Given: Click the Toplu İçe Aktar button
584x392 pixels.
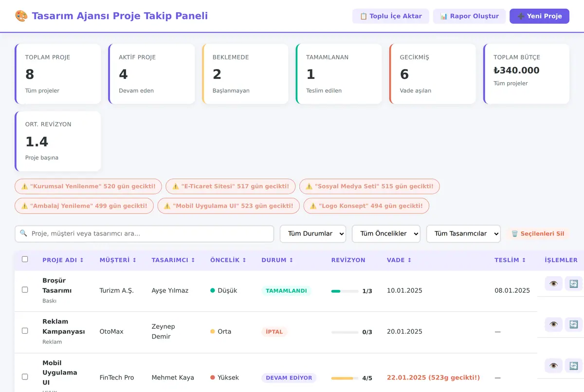Looking at the screenshot, I should [x=391, y=16].
